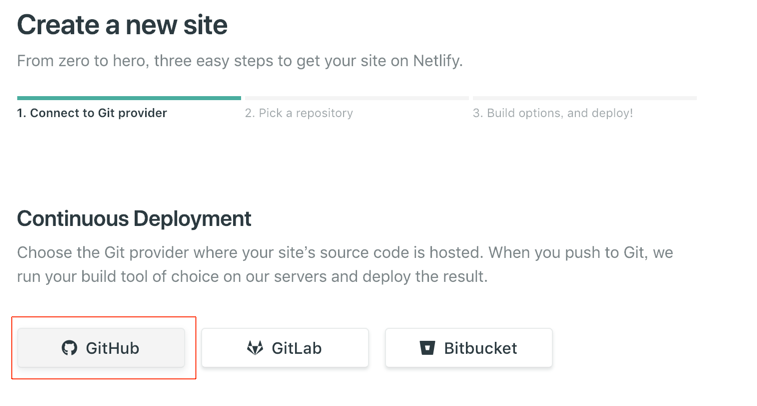
Task: Click the Bitbucket bucket logo icon
Action: (427, 348)
